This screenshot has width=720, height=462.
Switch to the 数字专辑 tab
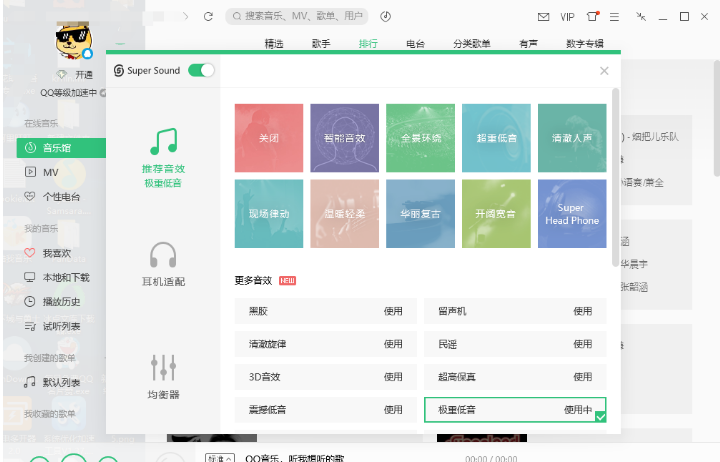[x=585, y=44]
